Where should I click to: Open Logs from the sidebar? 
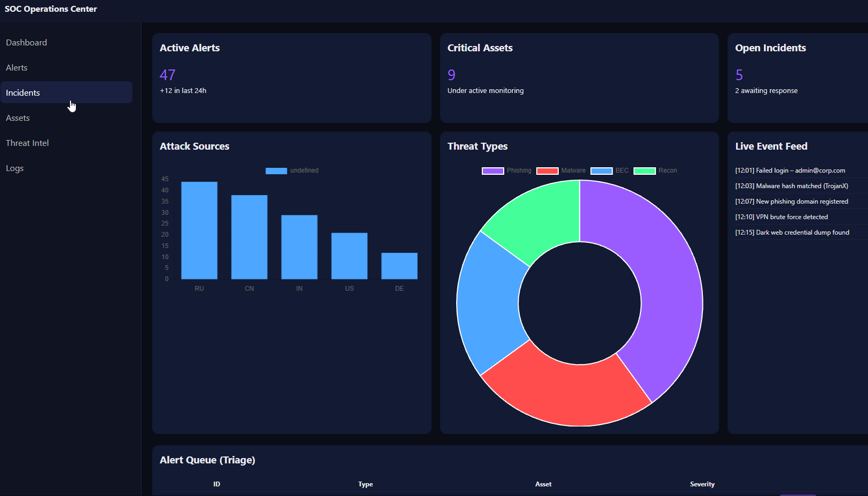click(x=14, y=168)
